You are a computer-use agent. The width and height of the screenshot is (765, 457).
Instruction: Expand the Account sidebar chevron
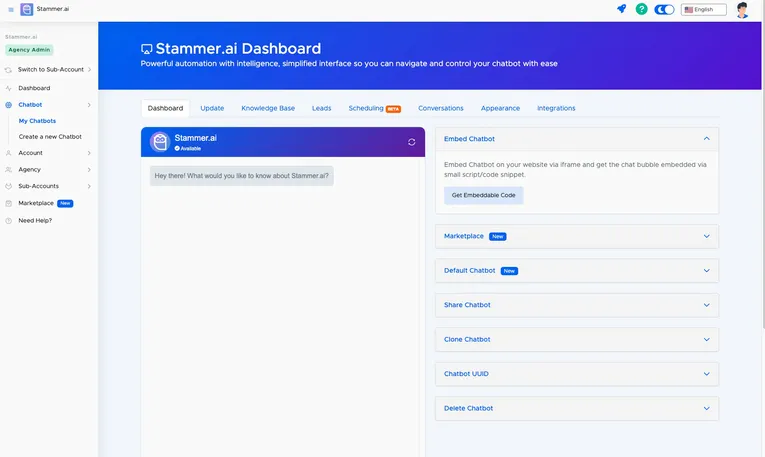point(89,153)
